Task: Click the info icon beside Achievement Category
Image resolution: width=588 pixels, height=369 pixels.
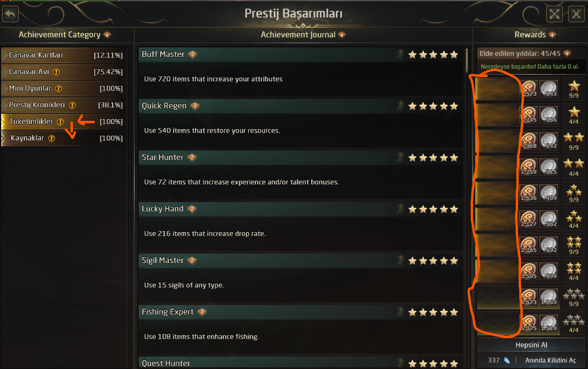Action: click(107, 35)
